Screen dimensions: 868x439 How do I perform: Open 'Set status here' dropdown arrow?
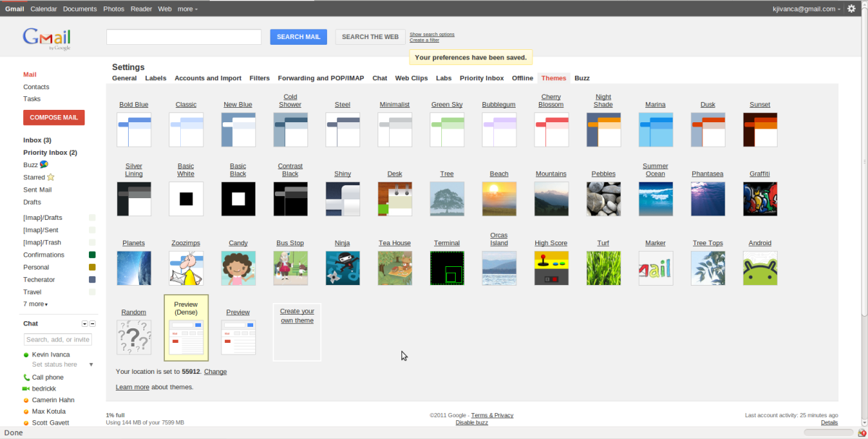[x=91, y=365]
